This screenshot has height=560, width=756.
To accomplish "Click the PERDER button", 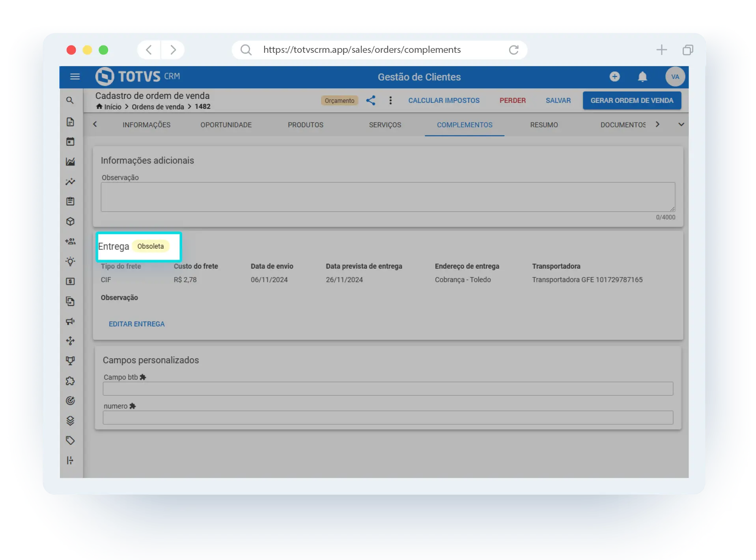I will tap(512, 100).
